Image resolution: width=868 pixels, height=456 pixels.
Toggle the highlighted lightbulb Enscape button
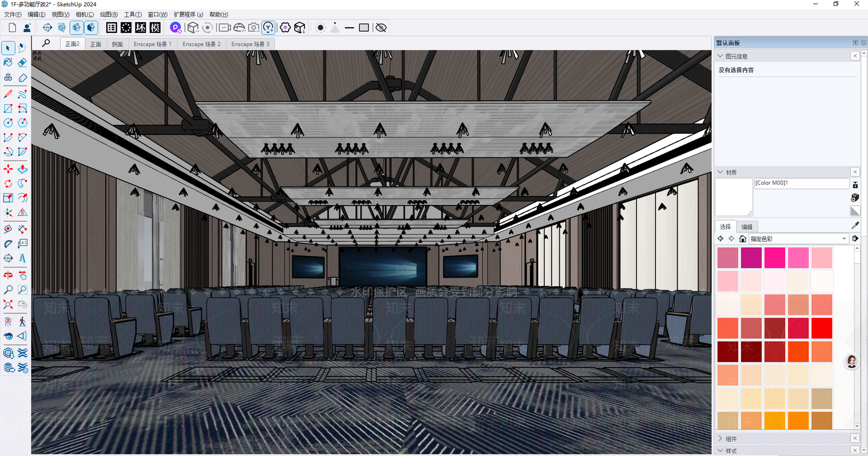coord(269,28)
